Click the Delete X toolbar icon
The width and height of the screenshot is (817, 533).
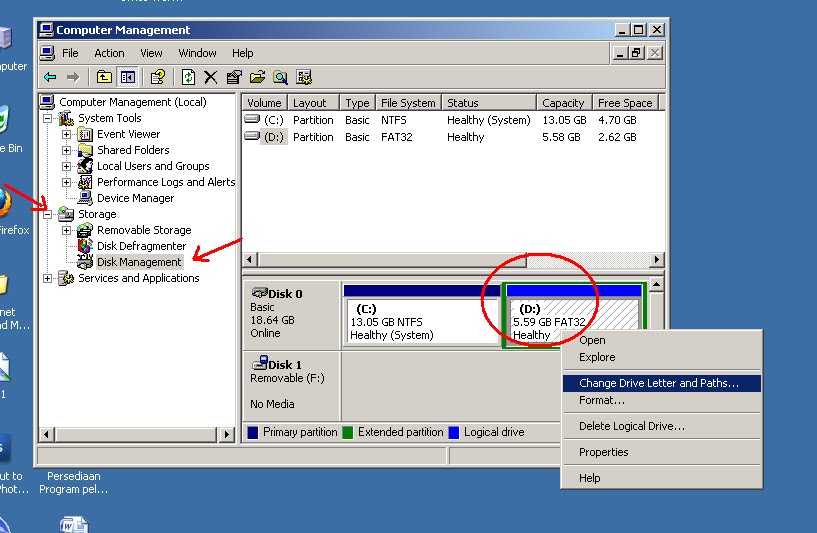pyautogui.click(x=211, y=78)
